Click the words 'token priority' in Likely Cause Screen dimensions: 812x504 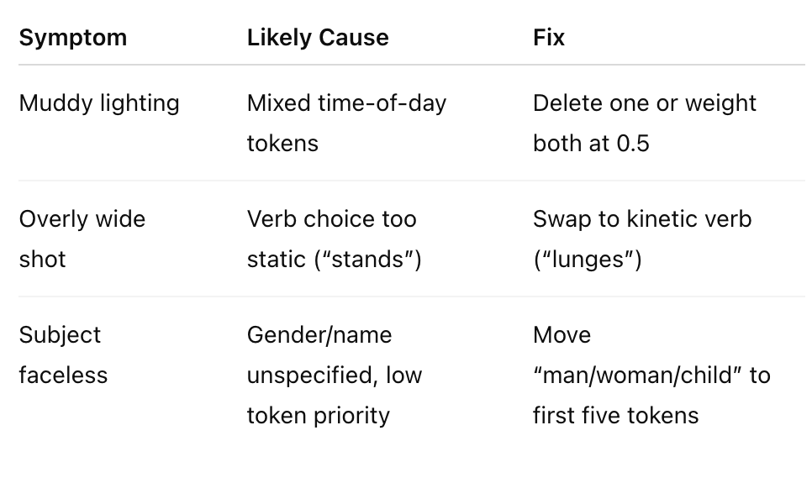pos(318,416)
